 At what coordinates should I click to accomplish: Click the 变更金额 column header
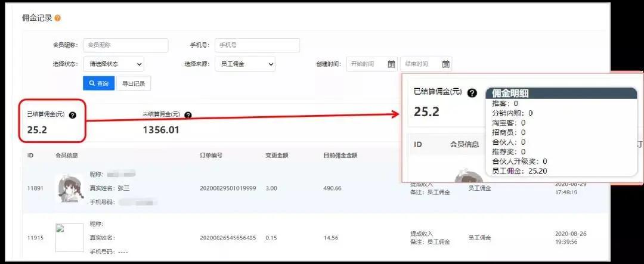click(x=277, y=156)
